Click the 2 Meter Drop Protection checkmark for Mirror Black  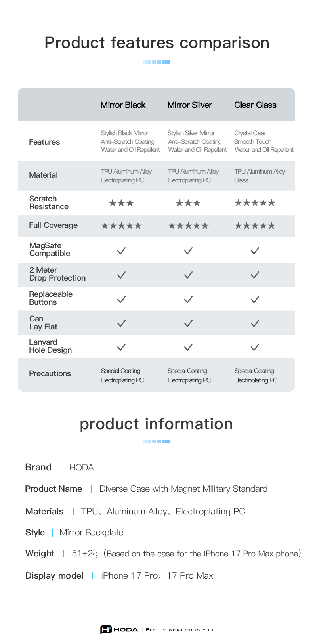click(x=122, y=275)
